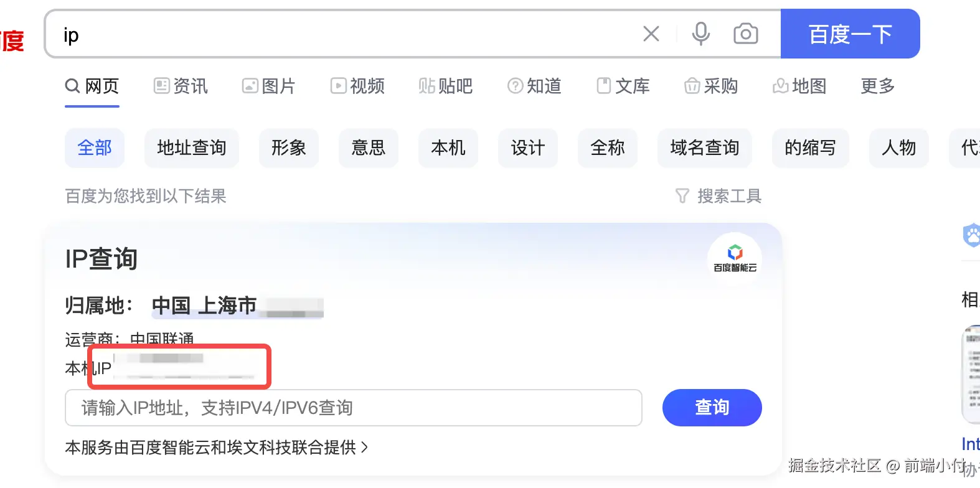Clear the search box with X icon
The height and width of the screenshot is (488, 980).
(x=651, y=34)
